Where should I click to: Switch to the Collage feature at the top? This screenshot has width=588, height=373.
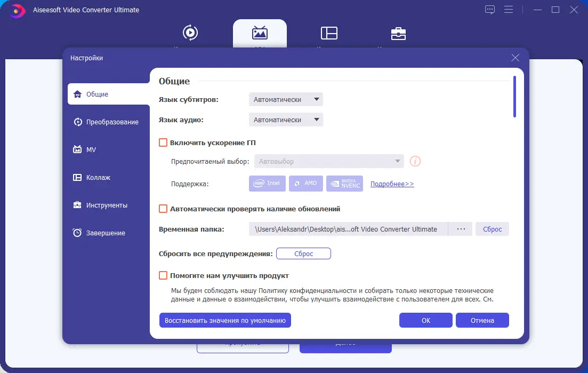[x=329, y=33]
